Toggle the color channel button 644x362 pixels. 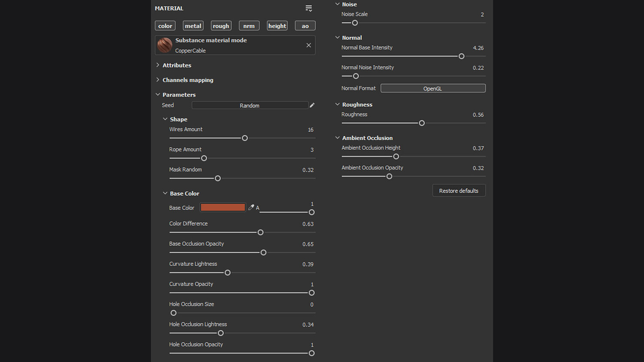click(165, 26)
